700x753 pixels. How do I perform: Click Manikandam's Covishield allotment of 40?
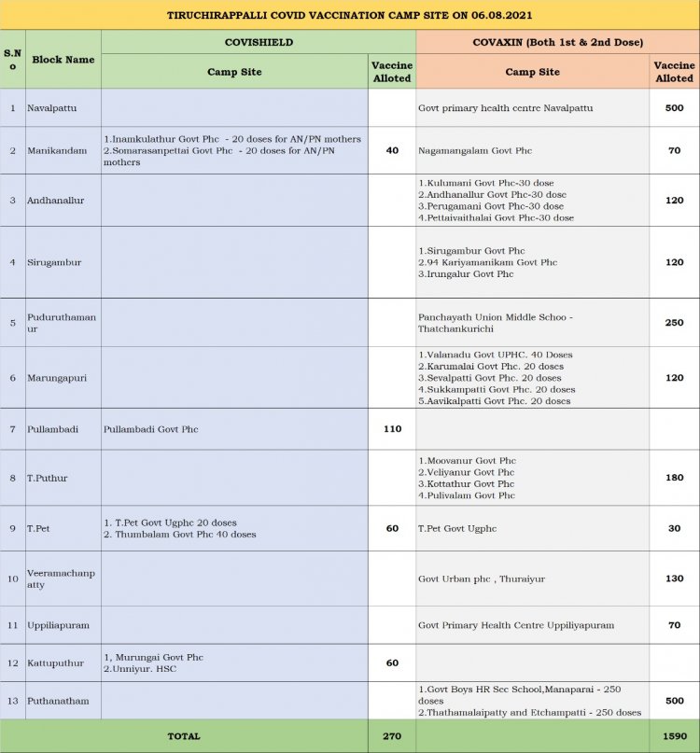click(392, 150)
